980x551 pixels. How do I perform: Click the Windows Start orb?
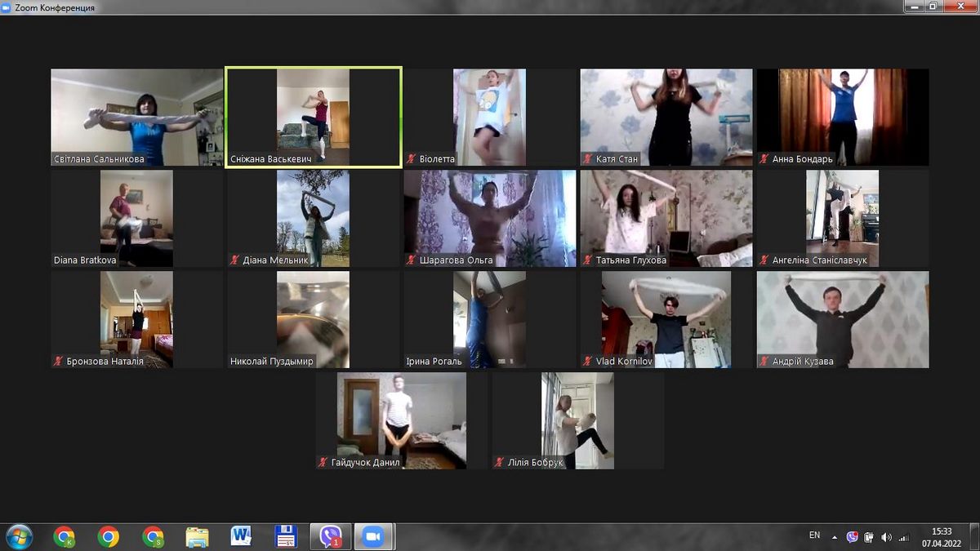click(x=19, y=536)
